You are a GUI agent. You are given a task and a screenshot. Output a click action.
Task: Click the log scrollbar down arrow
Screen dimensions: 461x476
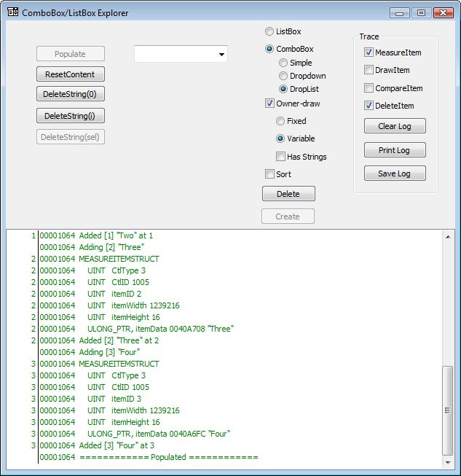tap(448, 463)
